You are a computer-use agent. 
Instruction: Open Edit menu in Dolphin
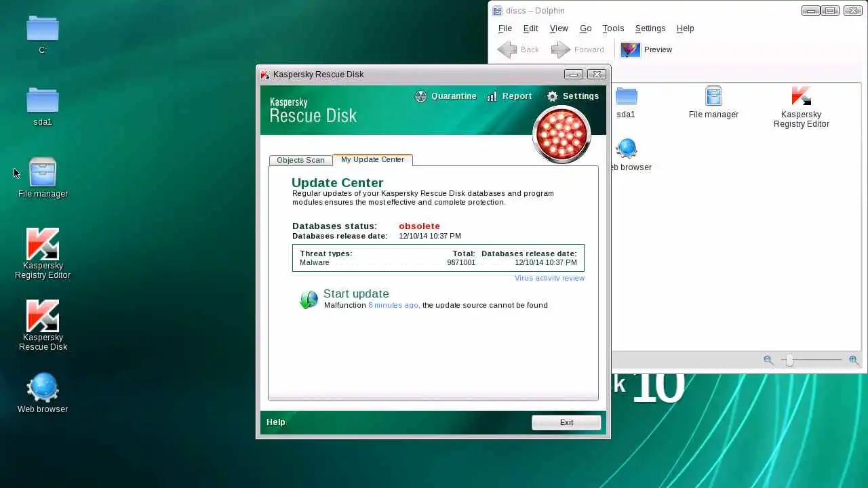[x=530, y=28]
